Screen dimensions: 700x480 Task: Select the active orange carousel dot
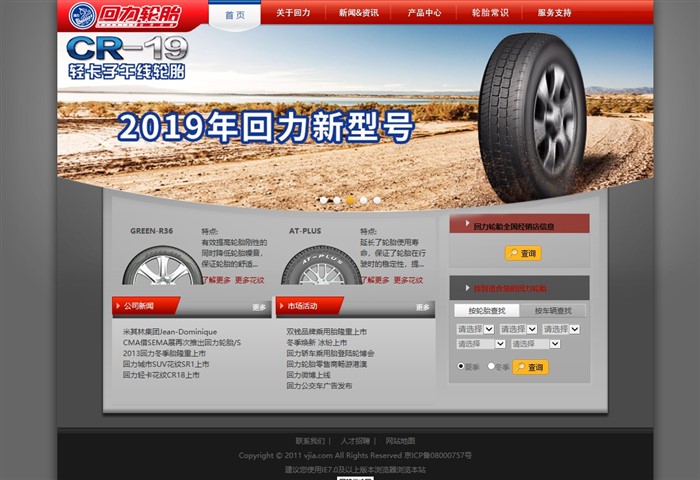(350, 200)
